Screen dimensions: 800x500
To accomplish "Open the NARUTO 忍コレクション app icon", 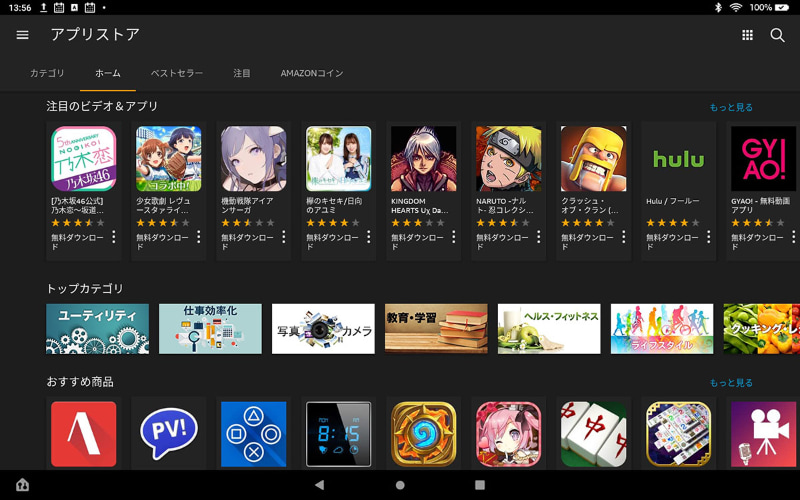I will (509, 159).
